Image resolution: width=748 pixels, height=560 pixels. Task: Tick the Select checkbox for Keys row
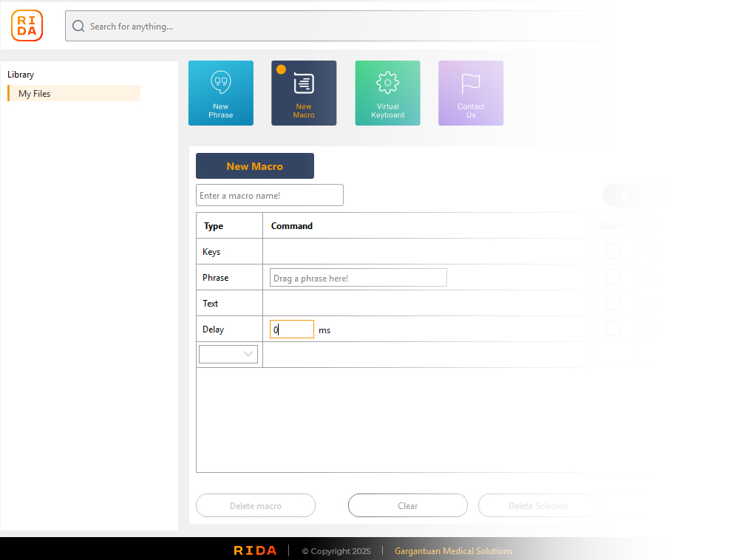612,251
